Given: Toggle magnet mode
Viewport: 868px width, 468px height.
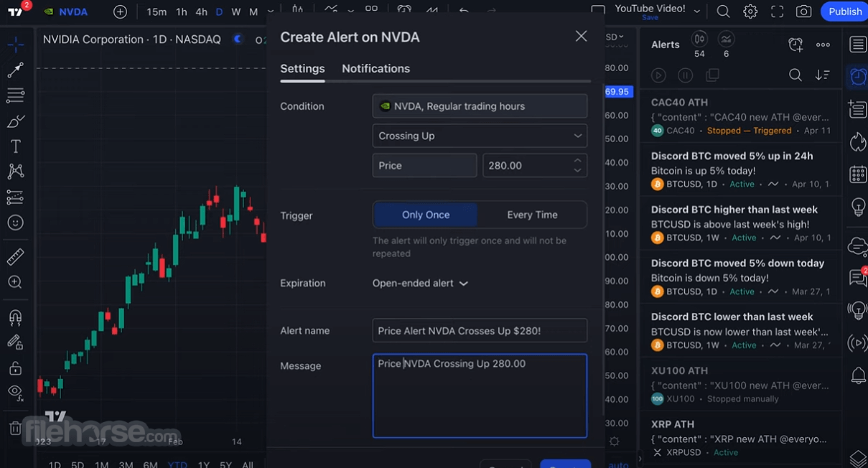Looking at the screenshot, I should [15, 317].
